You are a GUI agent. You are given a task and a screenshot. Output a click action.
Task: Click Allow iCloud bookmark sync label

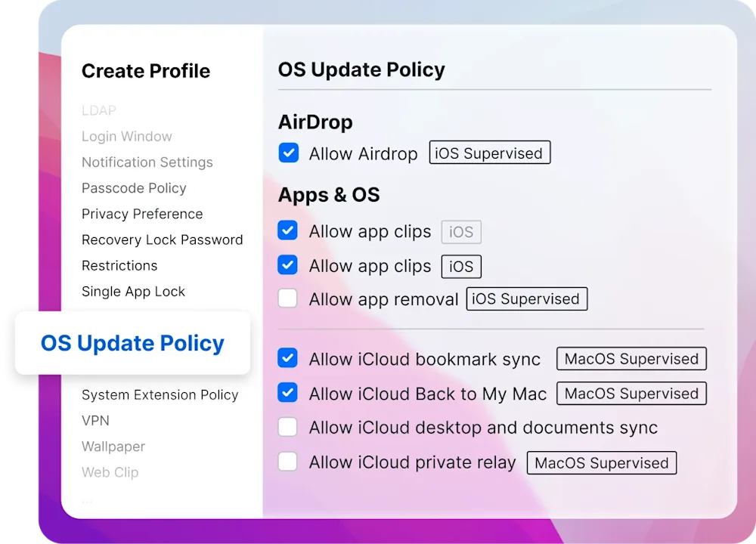tap(425, 360)
